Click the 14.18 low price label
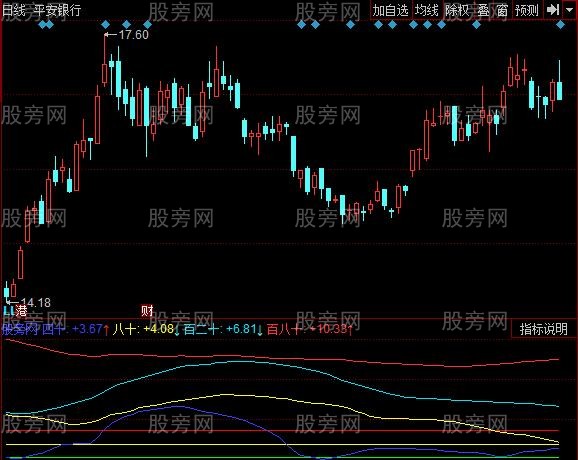578x460 pixels. [36, 303]
